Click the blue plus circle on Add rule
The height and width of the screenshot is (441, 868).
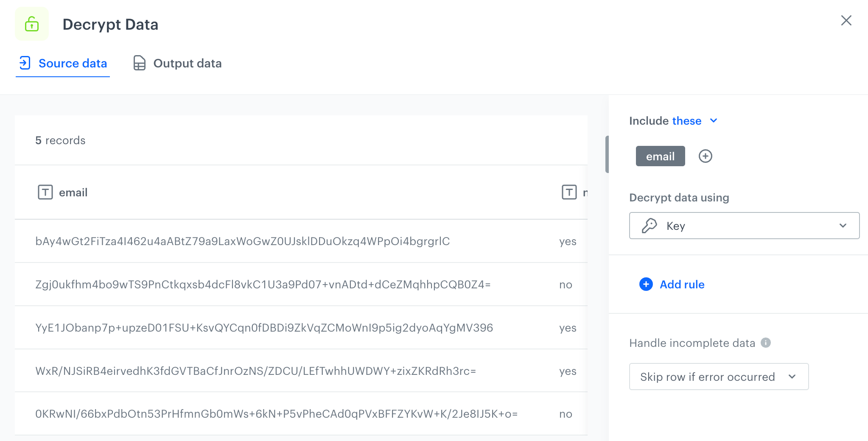pyautogui.click(x=645, y=285)
